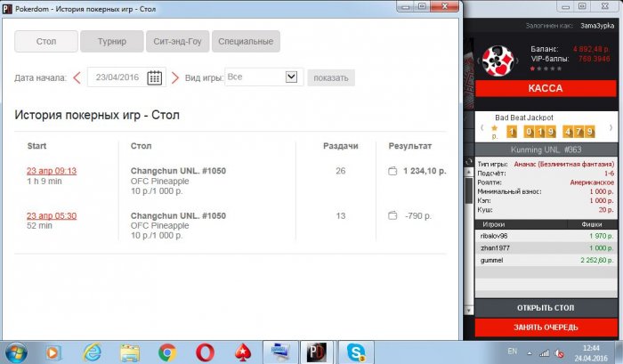Select player zhan1977 in the list
623x364 pixels.
(x=546, y=248)
